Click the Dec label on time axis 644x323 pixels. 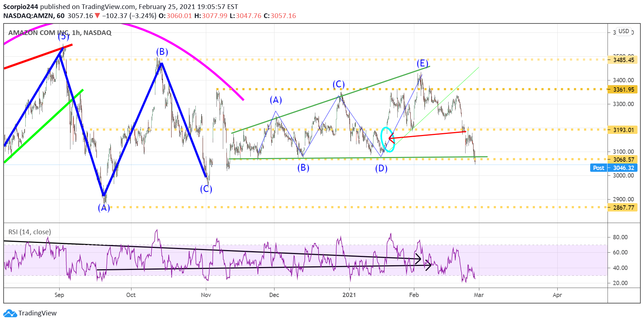274,295
